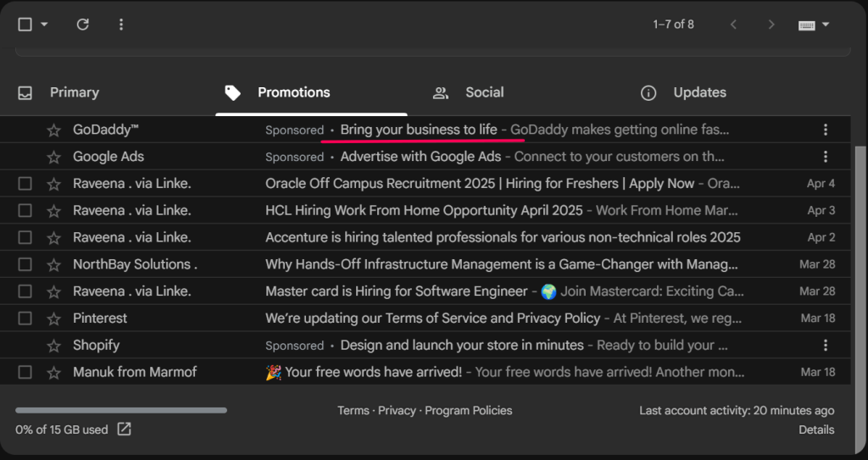
Task: Star the GoDaddy sponsored email
Action: [53, 130]
